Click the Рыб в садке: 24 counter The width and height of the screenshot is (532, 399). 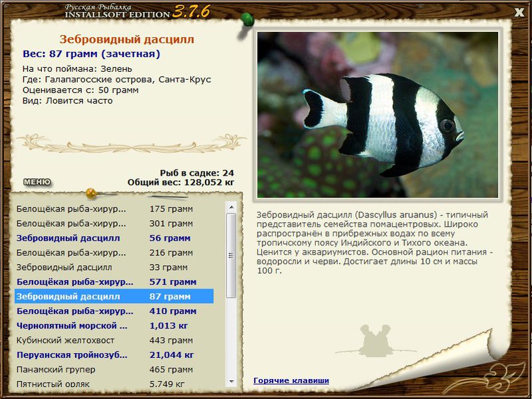tap(197, 173)
